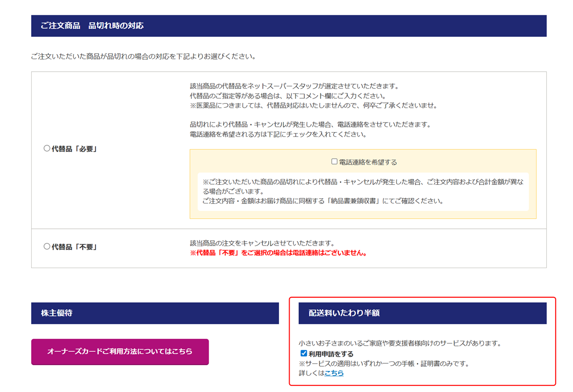Enable the 電話連絡を希望する checkbox

point(335,162)
